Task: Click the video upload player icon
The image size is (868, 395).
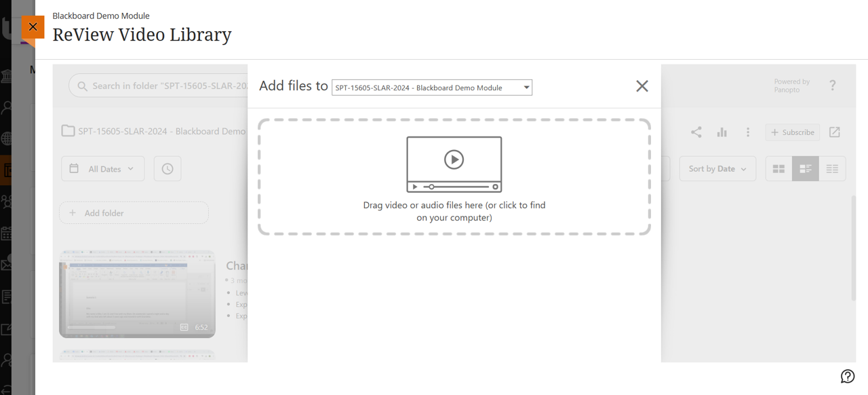Action: 454,164
